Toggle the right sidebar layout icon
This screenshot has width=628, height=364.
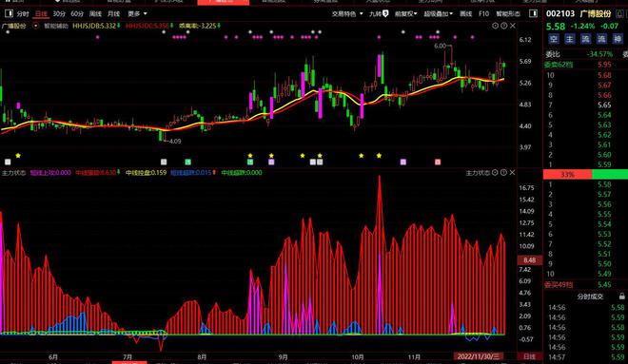click(x=533, y=13)
